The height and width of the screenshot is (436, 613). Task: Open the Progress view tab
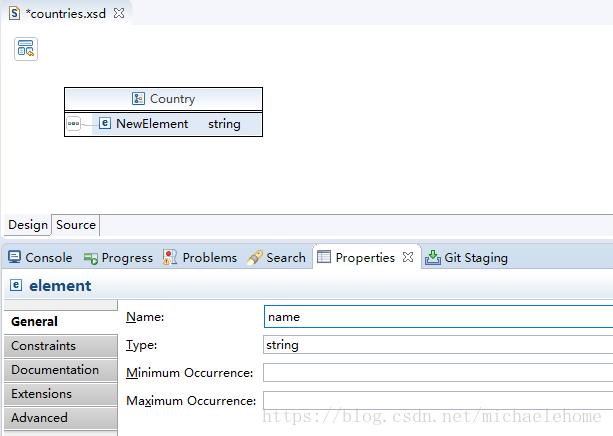(x=118, y=258)
